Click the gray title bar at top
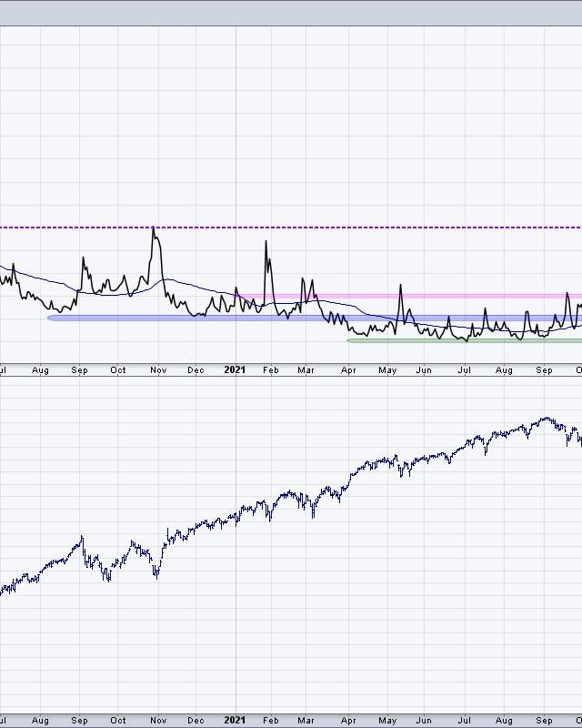Image resolution: width=582 pixels, height=728 pixels. [291, 13]
